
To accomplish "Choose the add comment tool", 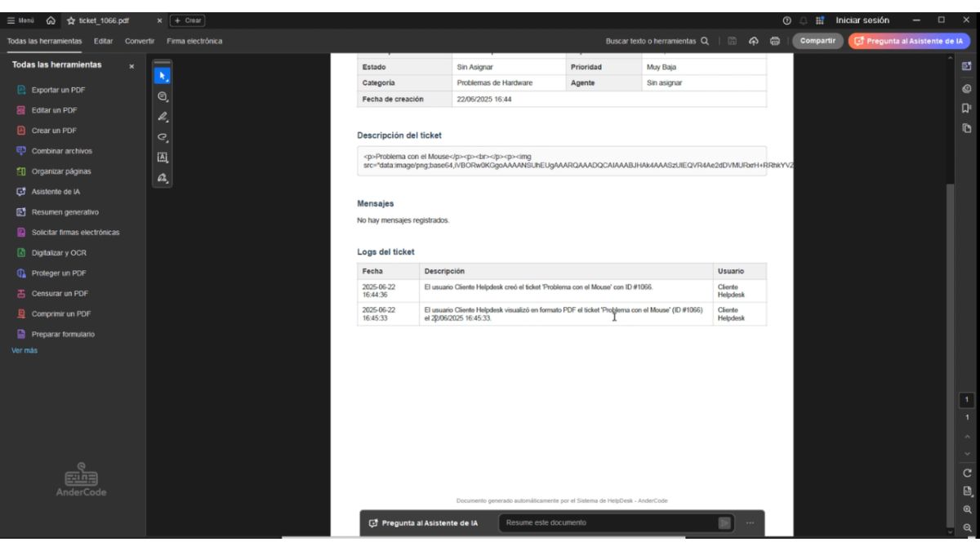I will (x=163, y=96).
